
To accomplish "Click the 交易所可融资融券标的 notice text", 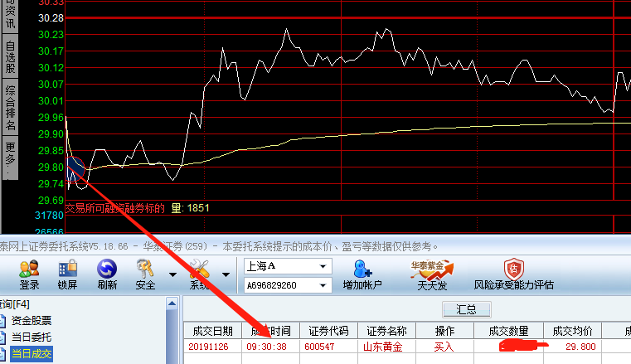I will pyautogui.click(x=115, y=208).
